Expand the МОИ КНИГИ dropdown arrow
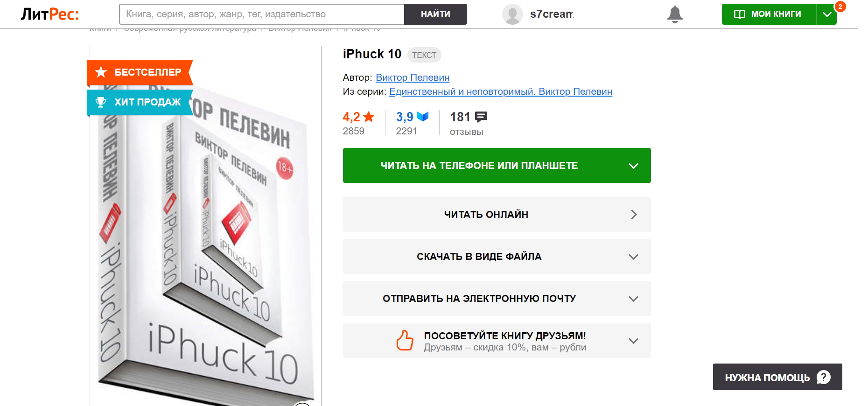 pyautogui.click(x=827, y=14)
